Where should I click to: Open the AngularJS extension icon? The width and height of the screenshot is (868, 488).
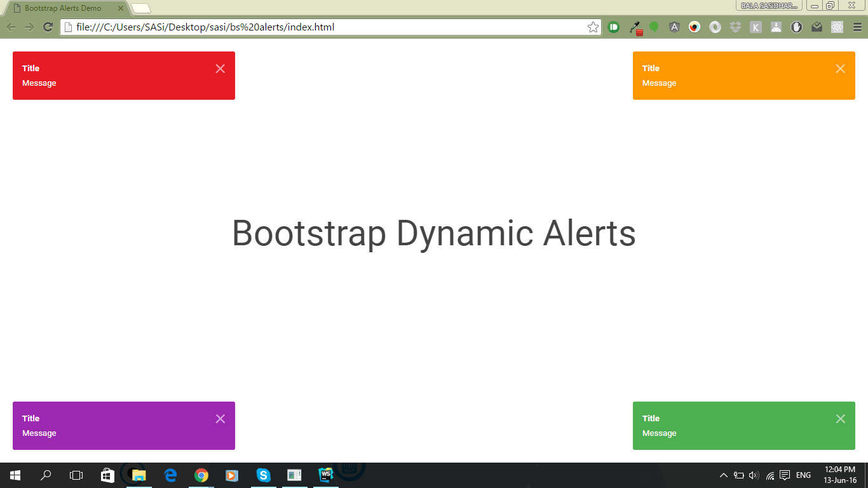click(x=674, y=27)
